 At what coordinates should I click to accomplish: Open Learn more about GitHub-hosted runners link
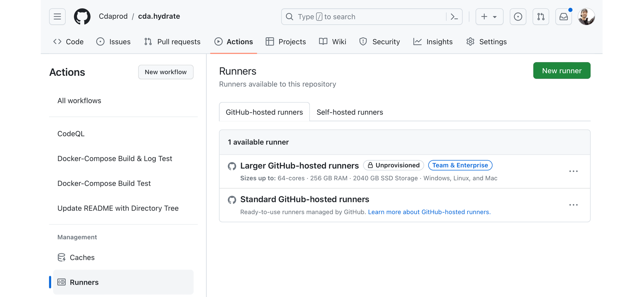[429, 212]
